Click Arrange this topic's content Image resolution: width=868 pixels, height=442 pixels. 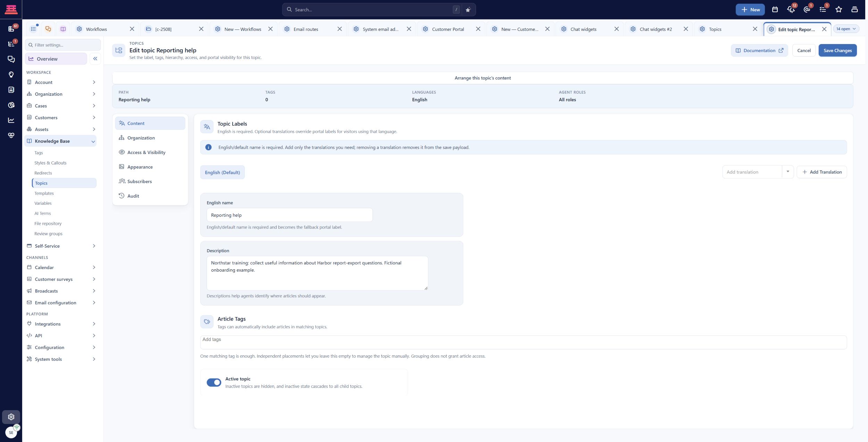(483, 78)
